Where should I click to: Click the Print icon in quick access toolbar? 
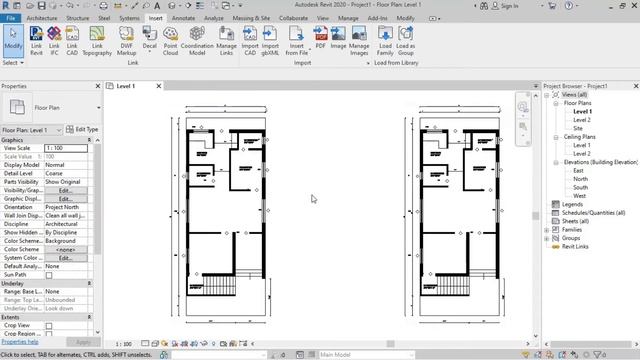(x=104, y=6)
